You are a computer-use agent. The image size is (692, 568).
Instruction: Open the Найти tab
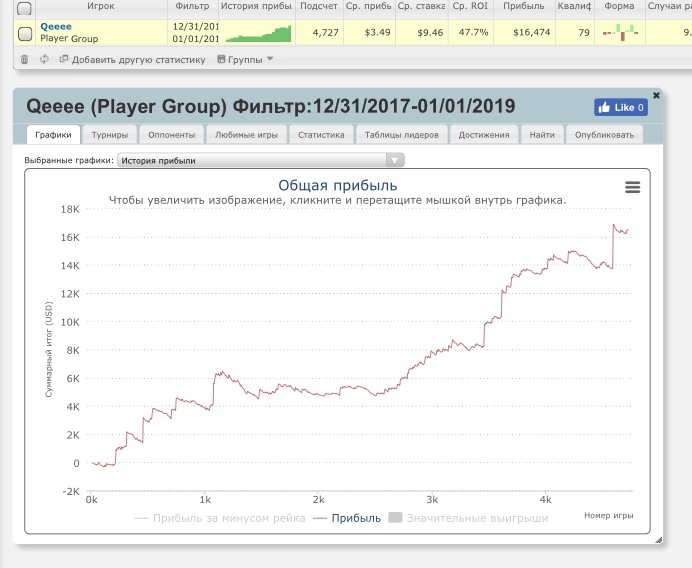pyautogui.click(x=542, y=135)
